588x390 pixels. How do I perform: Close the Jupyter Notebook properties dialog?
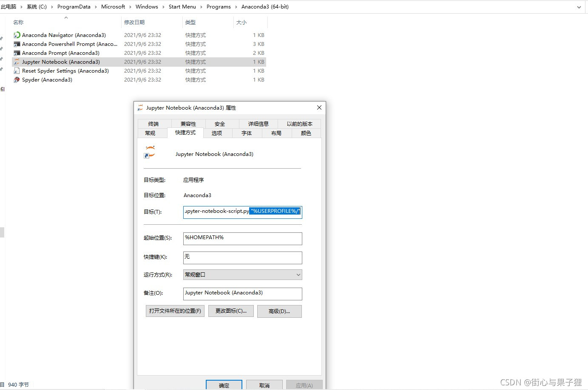tap(319, 107)
